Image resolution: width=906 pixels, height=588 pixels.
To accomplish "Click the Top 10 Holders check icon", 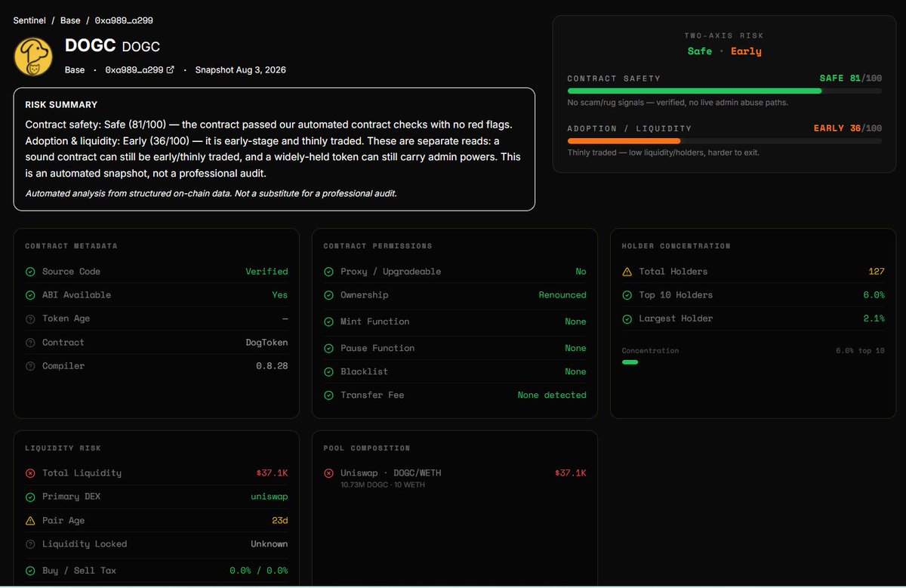I will coord(627,295).
